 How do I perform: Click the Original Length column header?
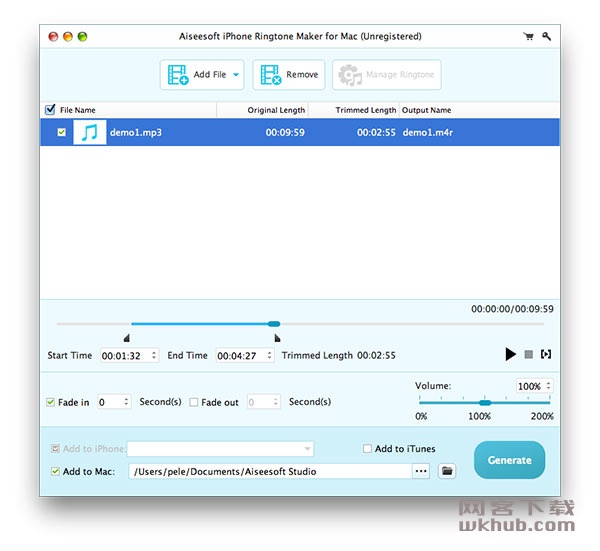coord(276,110)
